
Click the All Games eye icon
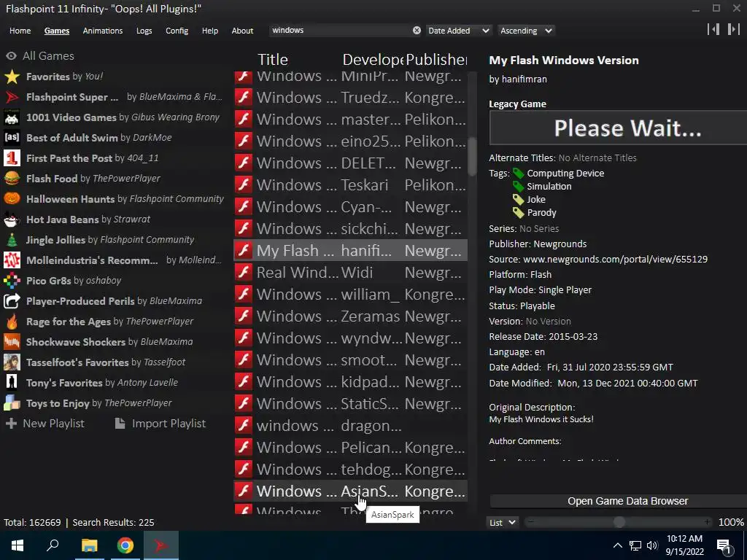click(x=12, y=56)
